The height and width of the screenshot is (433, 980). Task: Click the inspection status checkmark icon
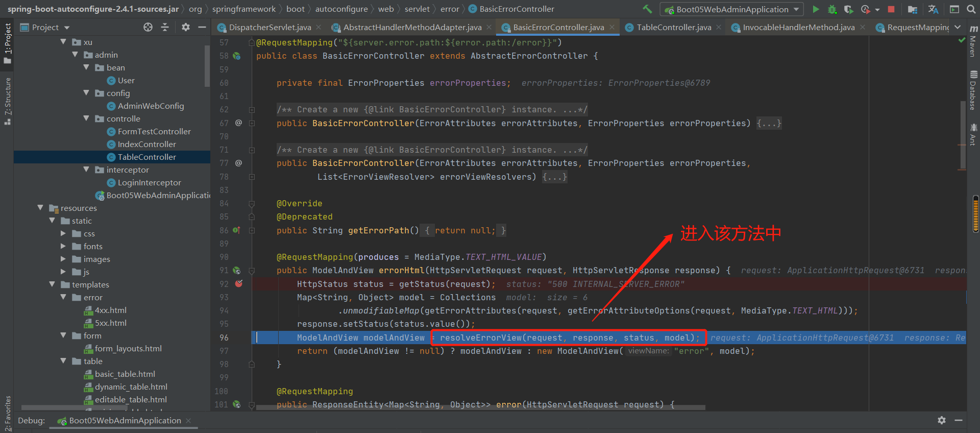[962, 40]
